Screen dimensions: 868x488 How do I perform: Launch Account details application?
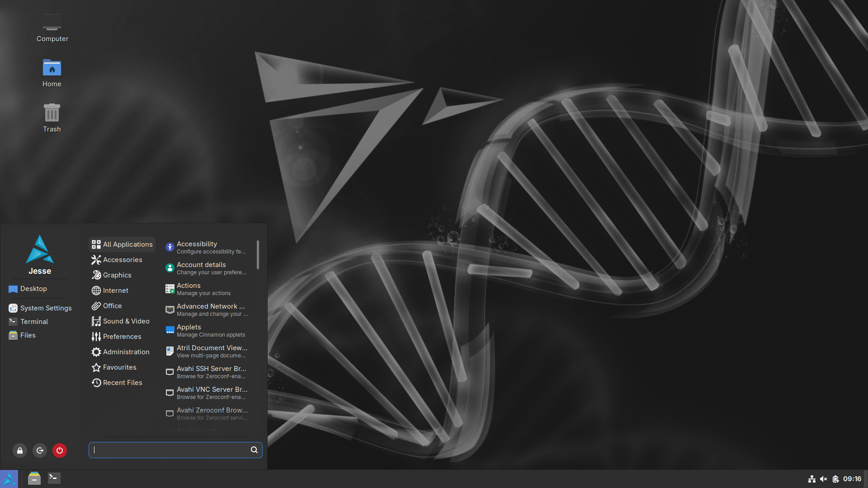(x=208, y=268)
